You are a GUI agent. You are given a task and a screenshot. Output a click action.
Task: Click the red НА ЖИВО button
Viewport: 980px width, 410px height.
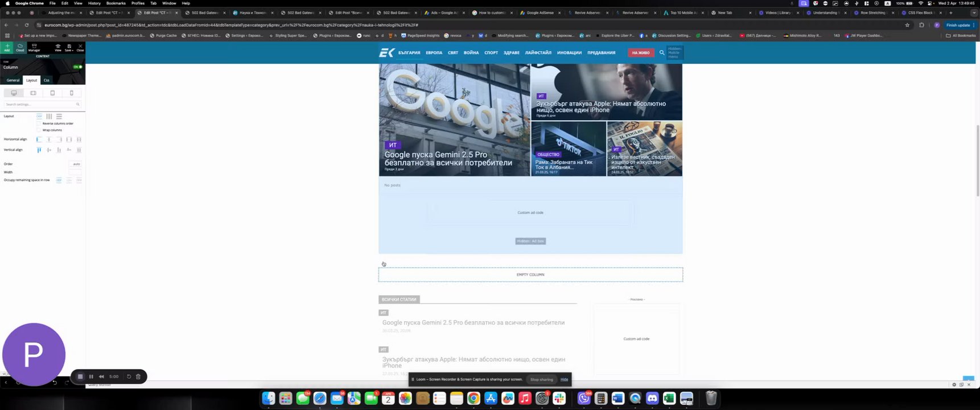(641, 53)
